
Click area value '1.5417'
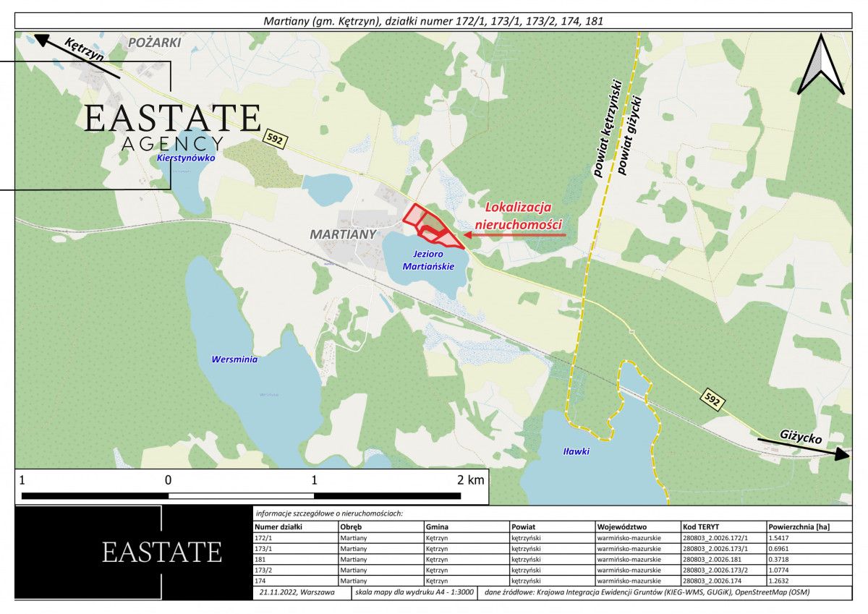click(780, 538)
